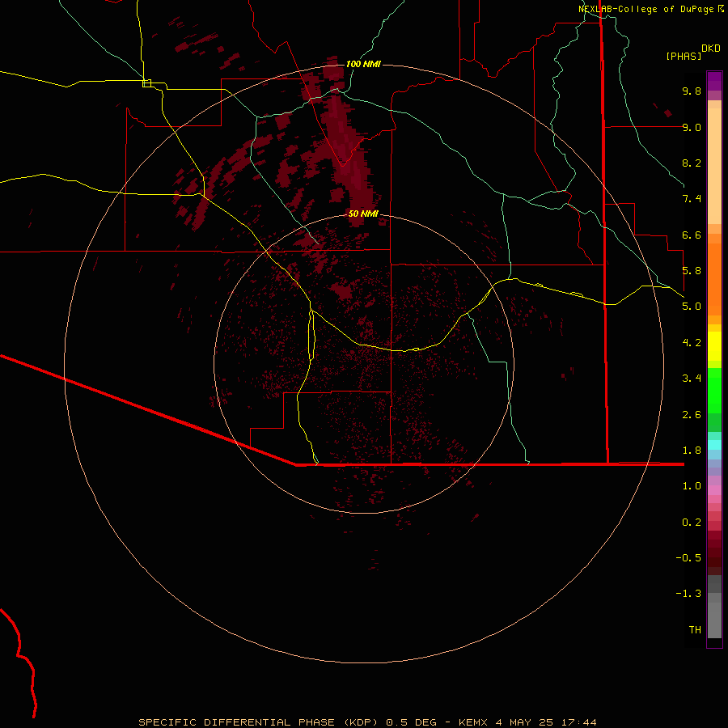Click the DKD label above the scale
728x728 pixels.
pyautogui.click(x=711, y=49)
